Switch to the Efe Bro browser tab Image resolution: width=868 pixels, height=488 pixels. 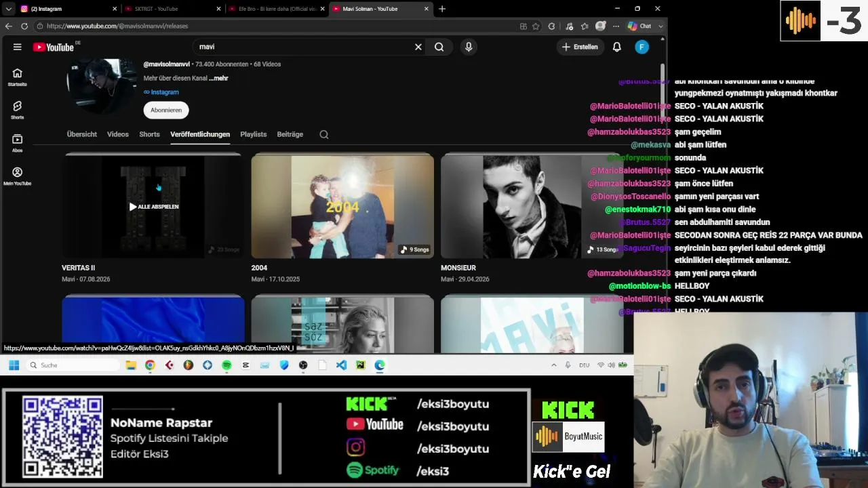point(277,9)
